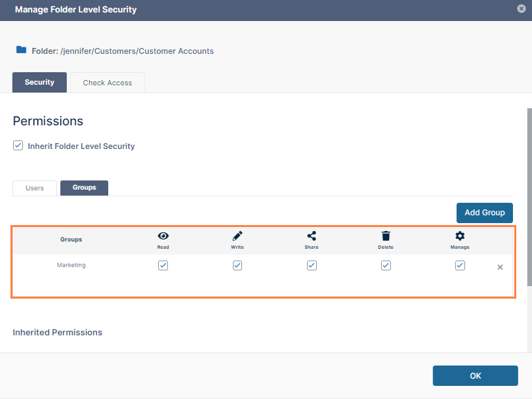Click the Read eye icon header
532x399 pixels.
pyautogui.click(x=163, y=236)
